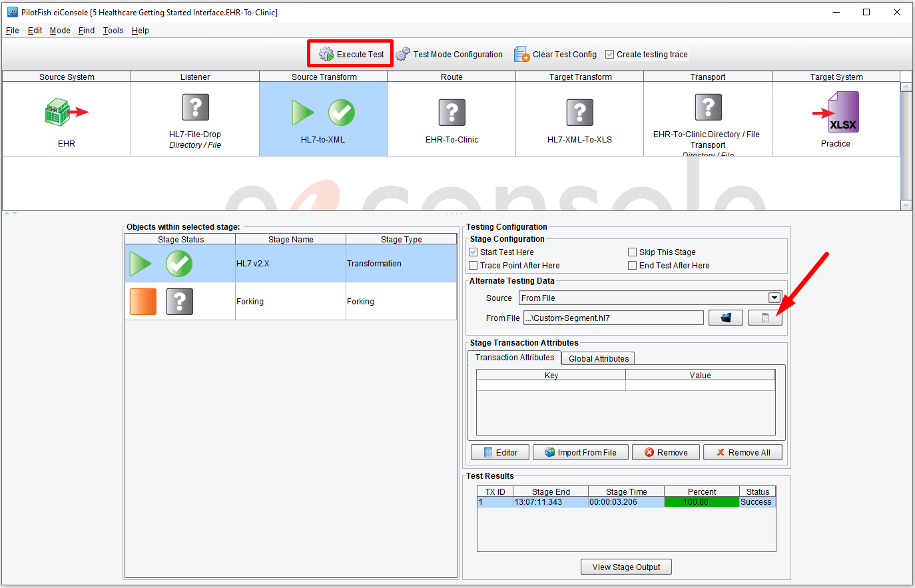Click the orange square in Forking row
The height and width of the screenshot is (588, 915).
[x=143, y=302]
